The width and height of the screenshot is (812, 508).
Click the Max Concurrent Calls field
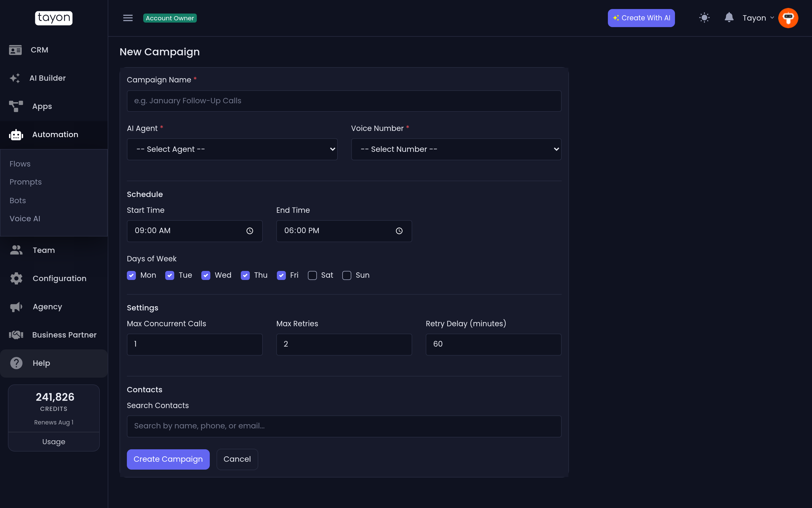tap(195, 344)
